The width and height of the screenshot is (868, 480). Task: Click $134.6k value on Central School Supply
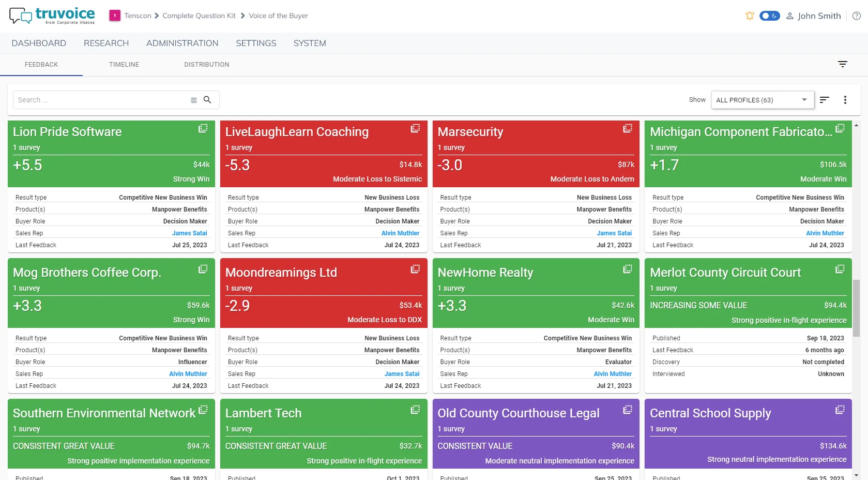tap(833, 446)
